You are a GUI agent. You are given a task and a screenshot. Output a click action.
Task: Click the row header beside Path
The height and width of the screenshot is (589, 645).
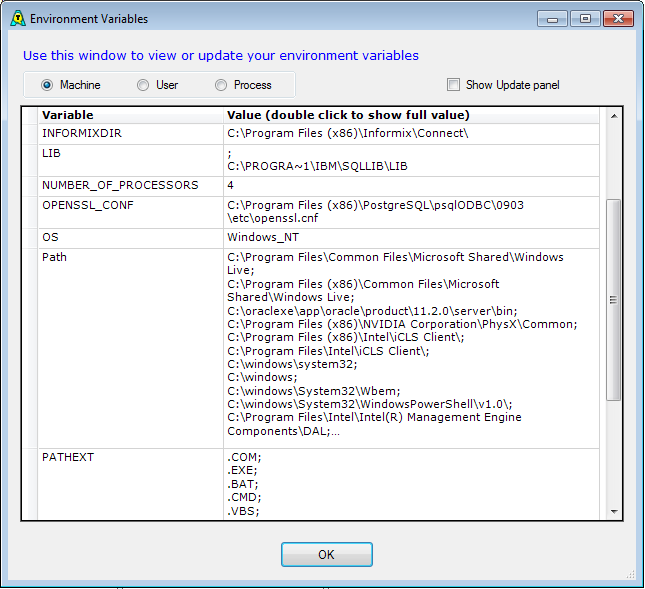tap(30, 348)
